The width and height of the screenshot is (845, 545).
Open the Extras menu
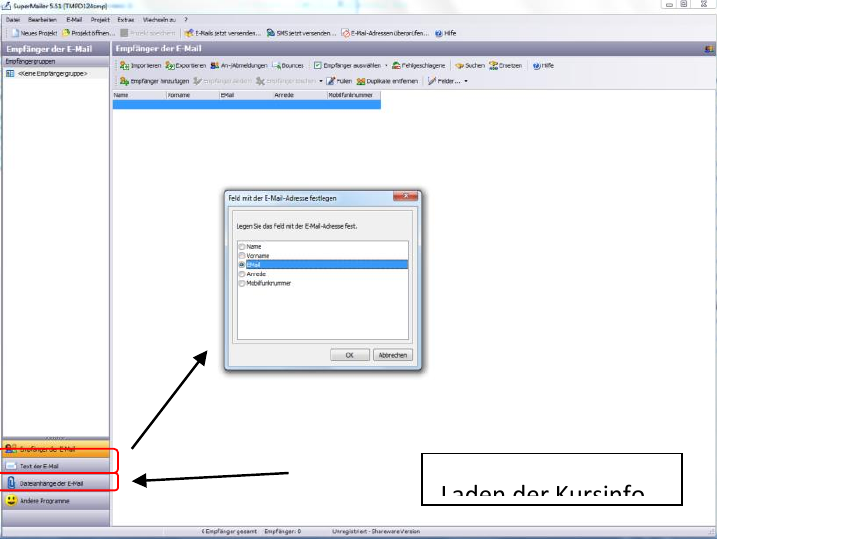126,19
